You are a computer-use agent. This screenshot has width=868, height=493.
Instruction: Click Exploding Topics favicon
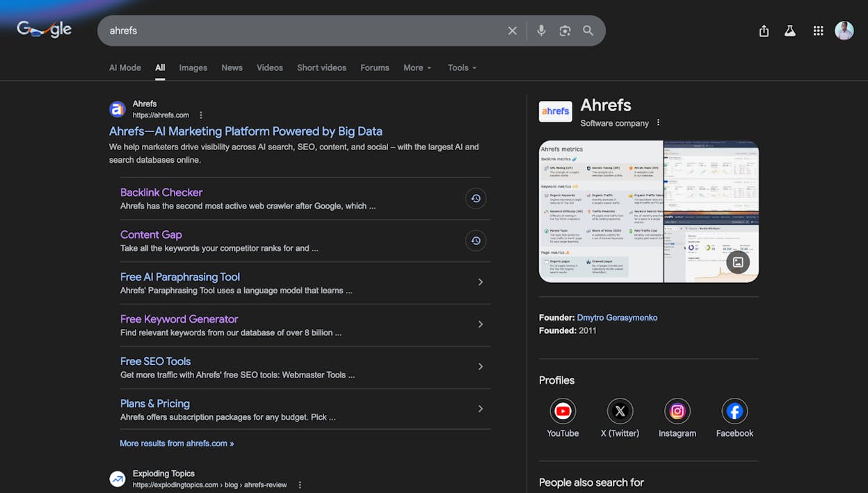[118, 479]
